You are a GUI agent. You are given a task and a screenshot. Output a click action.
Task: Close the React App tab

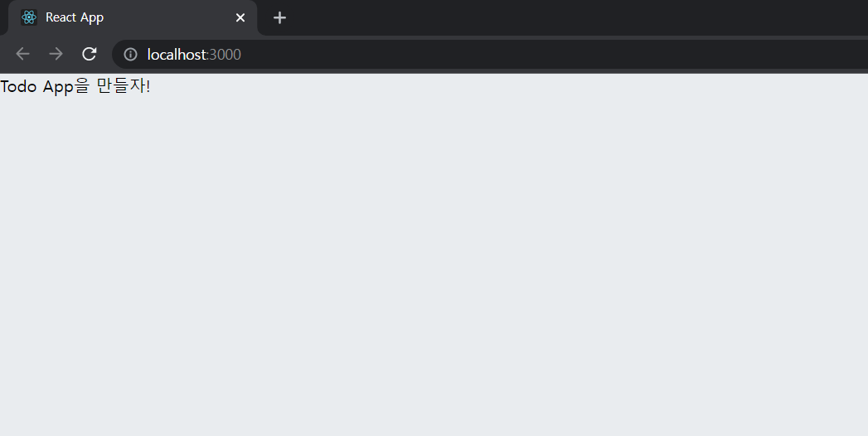[x=240, y=17]
